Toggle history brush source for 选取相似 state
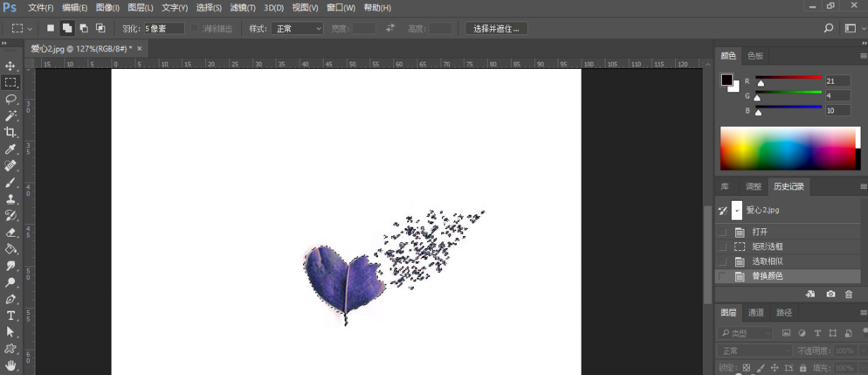 721,261
